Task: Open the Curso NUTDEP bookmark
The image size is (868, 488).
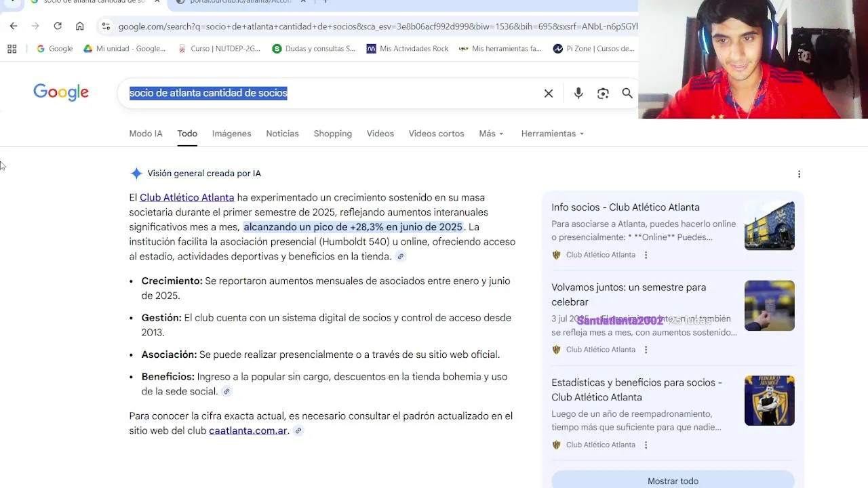Action: [x=219, y=49]
